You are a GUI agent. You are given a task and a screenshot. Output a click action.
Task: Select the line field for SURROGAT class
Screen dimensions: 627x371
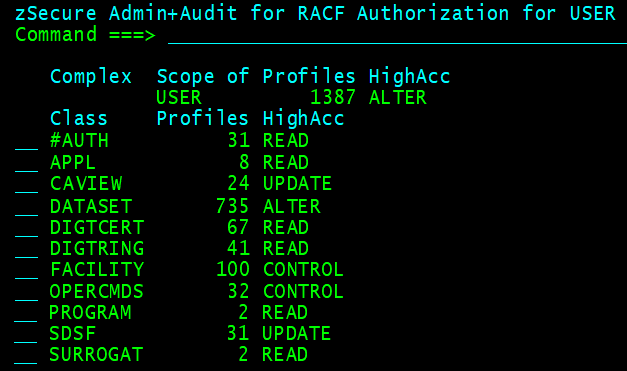pyautogui.click(x=26, y=355)
